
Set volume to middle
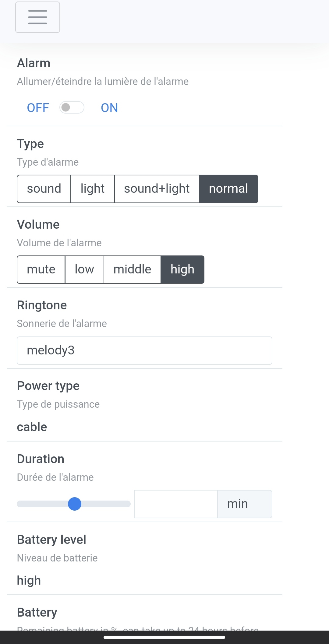[132, 269]
